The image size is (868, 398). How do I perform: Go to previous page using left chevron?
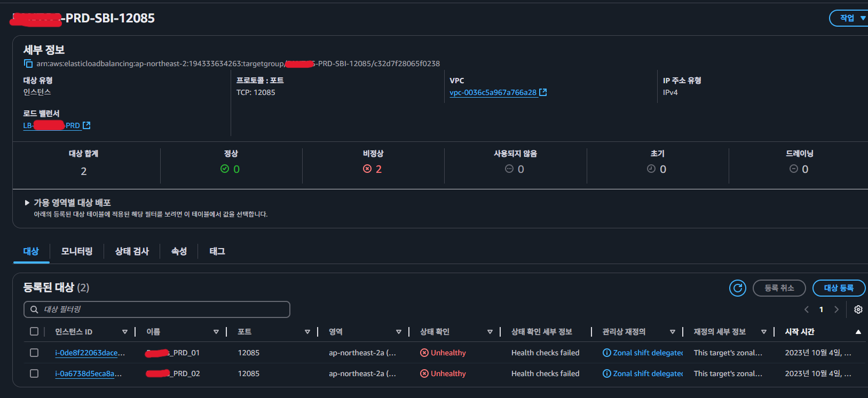coord(806,309)
